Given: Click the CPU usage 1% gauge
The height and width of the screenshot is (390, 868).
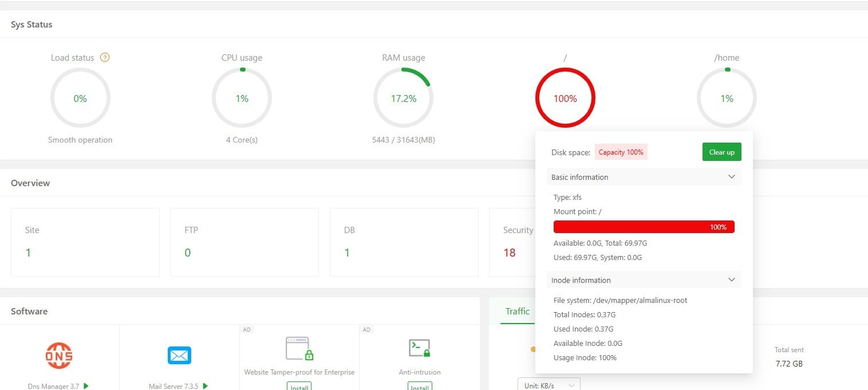Looking at the screenshot, I should [x=242, y=99].
